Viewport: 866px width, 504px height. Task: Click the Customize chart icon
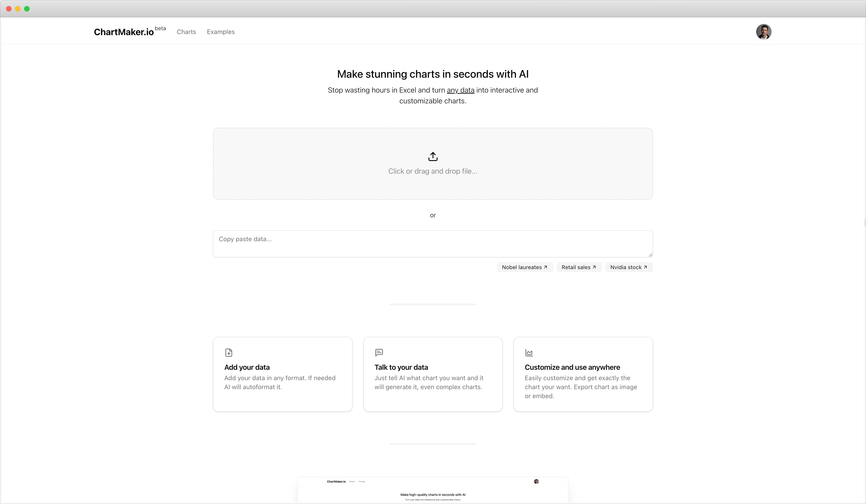[529, 353]
